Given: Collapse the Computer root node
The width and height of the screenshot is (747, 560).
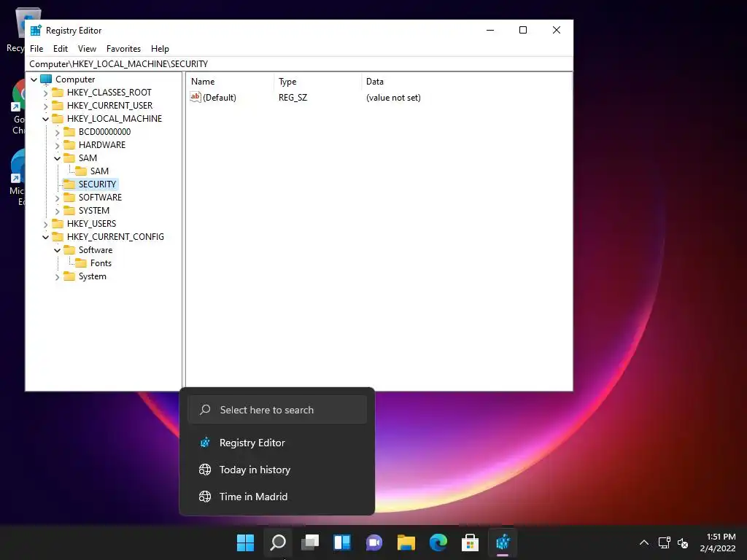Looking at the screenshot, I should coord(34,79).
